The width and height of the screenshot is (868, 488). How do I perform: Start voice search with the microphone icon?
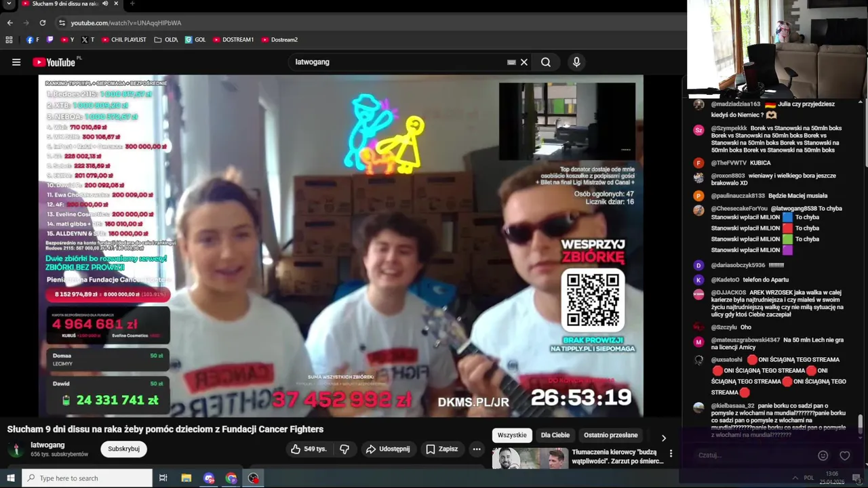576,62
